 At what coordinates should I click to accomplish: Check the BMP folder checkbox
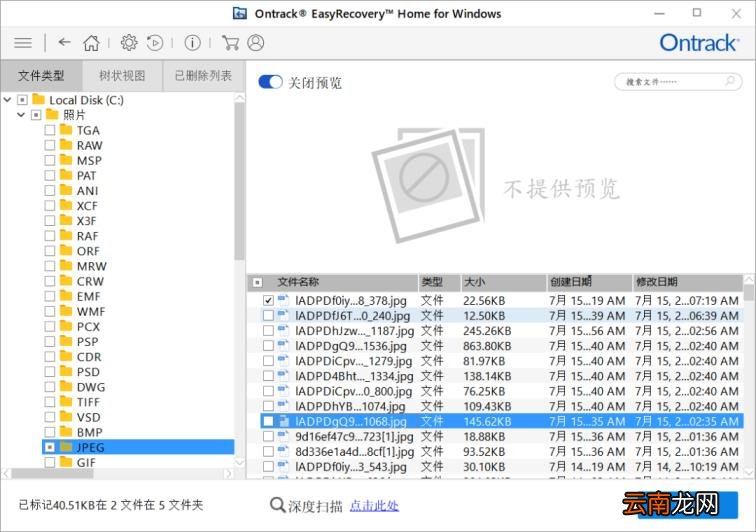pos(50,432)
